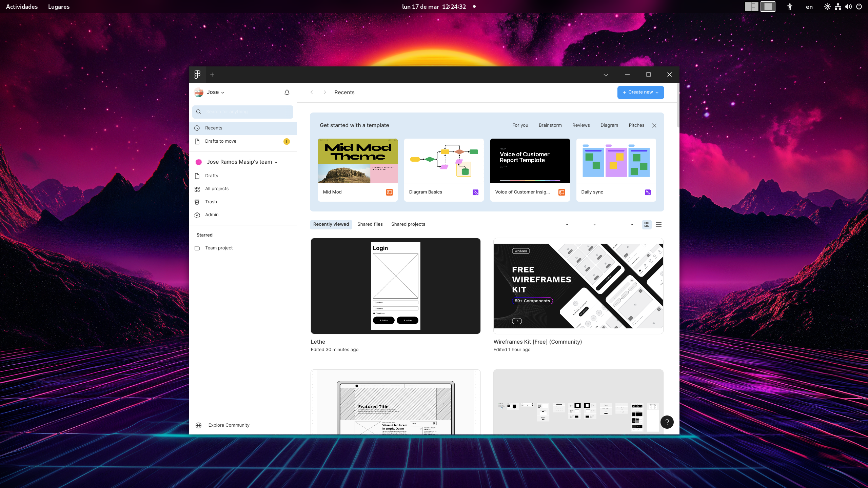Click the Explore Community globe icon

coord(199,425)
